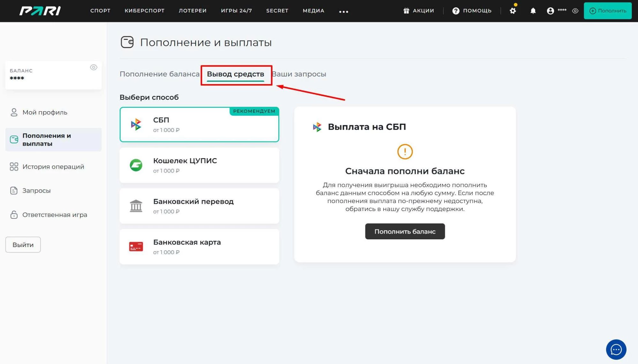The image size is (638, 364).
Task: Click the gift icon next to АКЦИИ
Action: [x=406, y=11]
